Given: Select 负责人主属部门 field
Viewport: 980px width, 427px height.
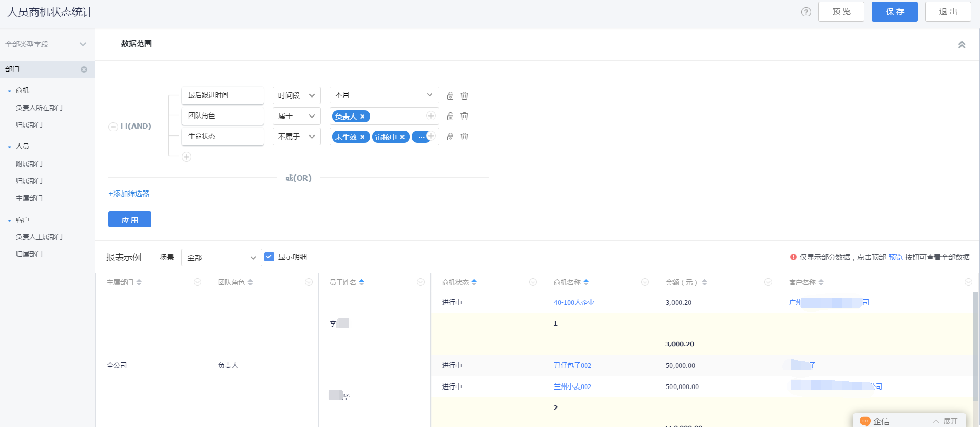Looking at the screenshot, I should click(x=39, y=237).
